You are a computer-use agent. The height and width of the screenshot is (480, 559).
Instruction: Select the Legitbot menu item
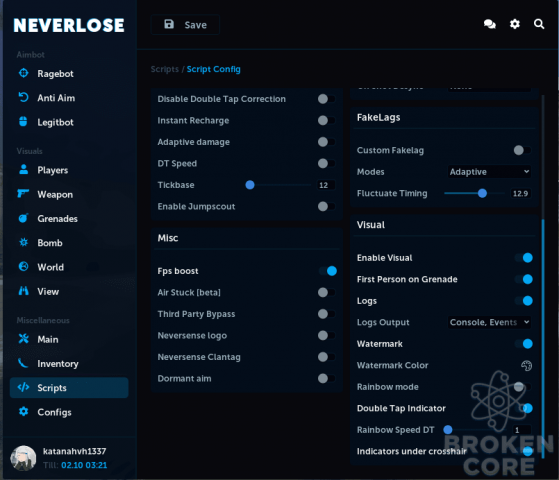[x=55, y=122]
